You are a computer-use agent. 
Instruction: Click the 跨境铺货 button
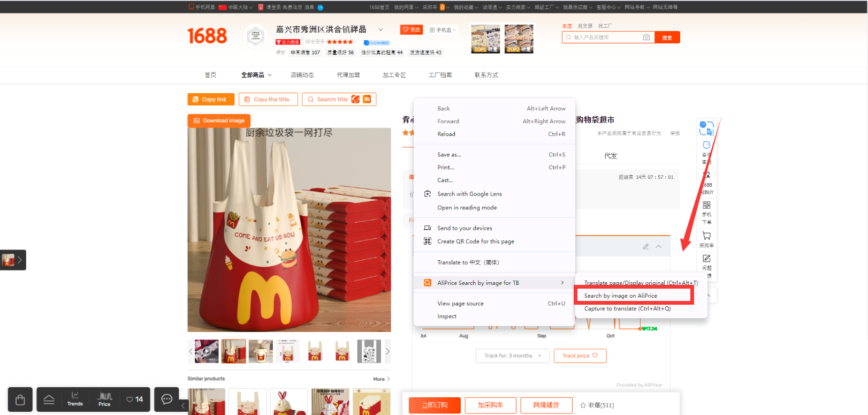(546, 405)
